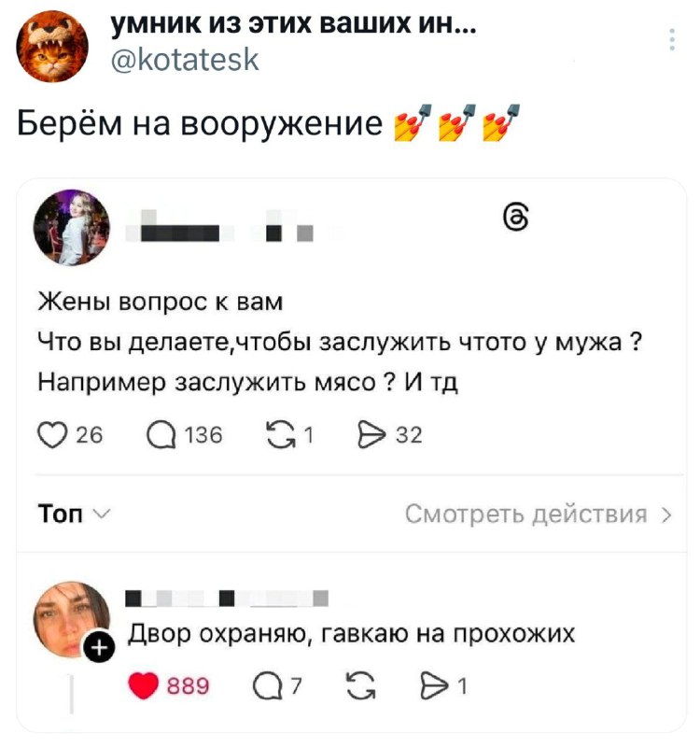The width and height of the screenshot is (700, 747).
Task: Repost via the repost icon with count 1
Action: [282, 435]
